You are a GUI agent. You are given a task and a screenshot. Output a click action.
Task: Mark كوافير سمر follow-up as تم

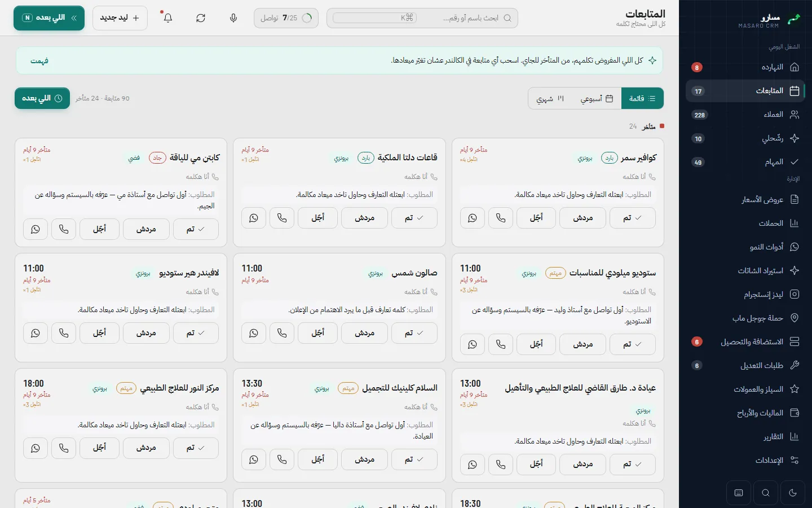[633, 218]
